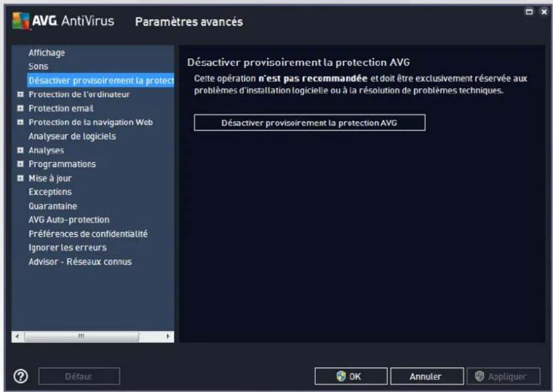The width and height of the screenshot is (553, 392).
Task: Open Protection email settings
Action: pyautogui.click(x=61, y=108)
